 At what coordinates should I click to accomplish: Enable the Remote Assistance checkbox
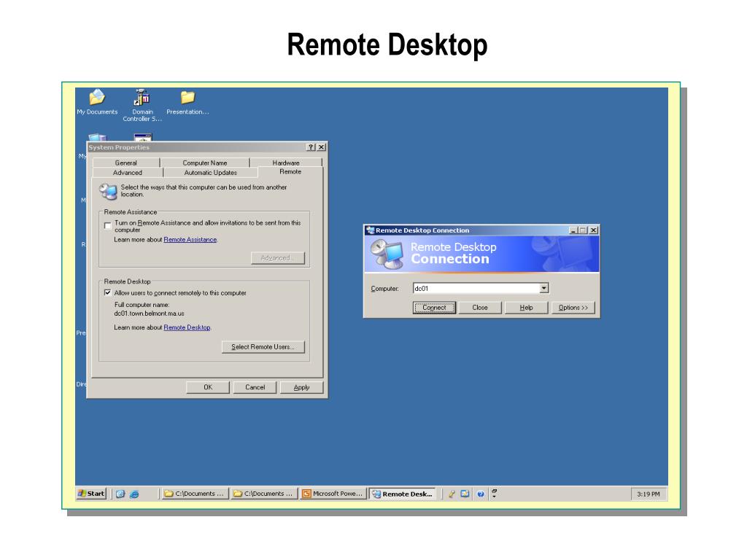click(x=108, y=224)
